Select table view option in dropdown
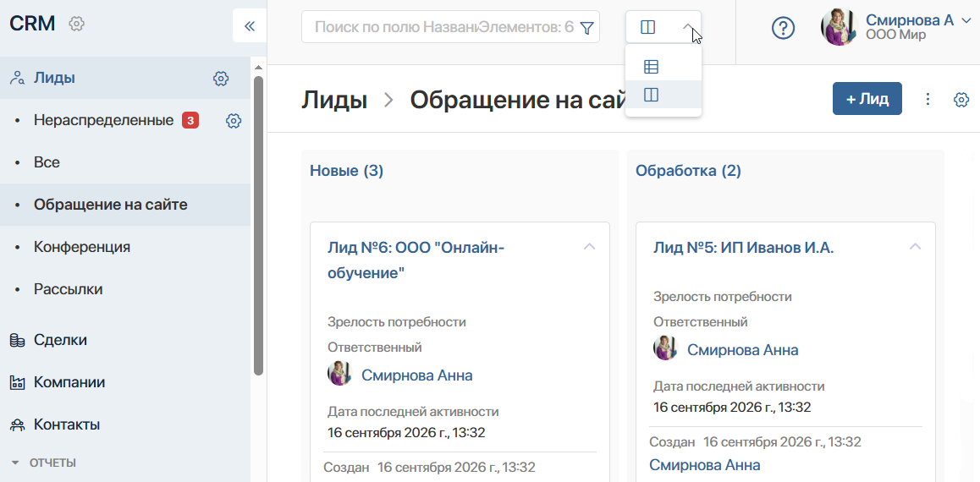Screen dimensions: 980x482 click(652, 66)
